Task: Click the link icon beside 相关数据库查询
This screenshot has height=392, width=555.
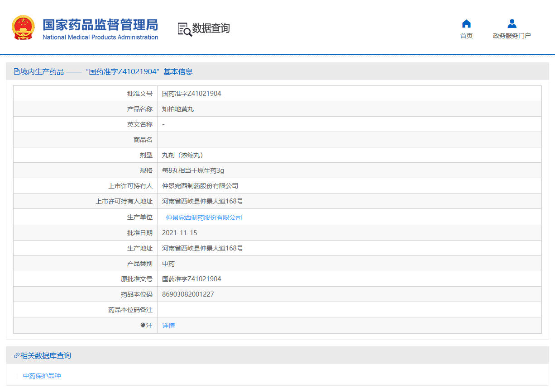Action: pyautogui.click(x=17, y=356)
